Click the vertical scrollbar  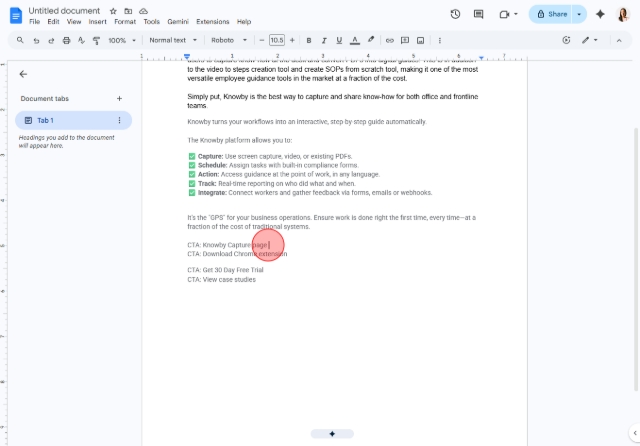pos(636,259)
